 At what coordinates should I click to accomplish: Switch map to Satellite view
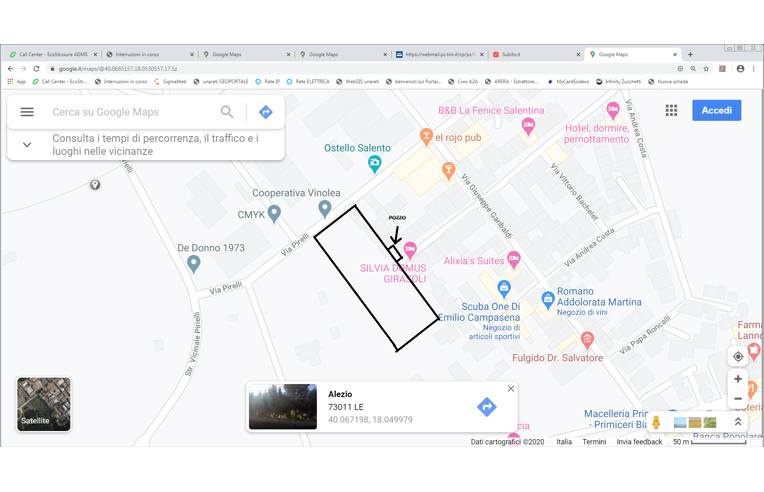pyautogui.click(x=44, y=404)
